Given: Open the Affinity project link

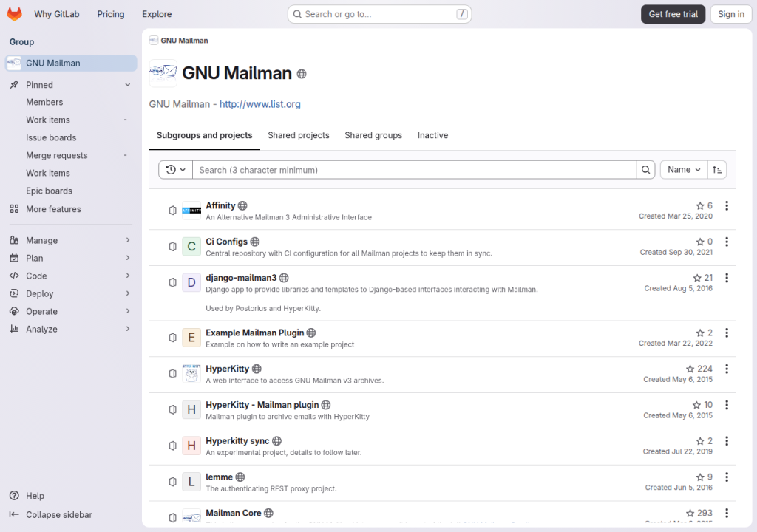Looking at the screenshot, I should (x=220, y=205).
